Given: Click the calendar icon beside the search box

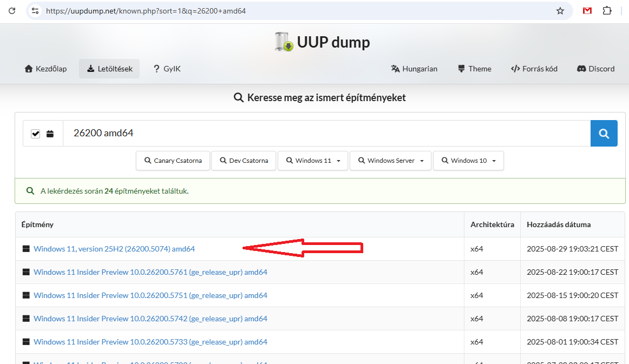Looking at the screenshot, I should (x=50, y=134).
